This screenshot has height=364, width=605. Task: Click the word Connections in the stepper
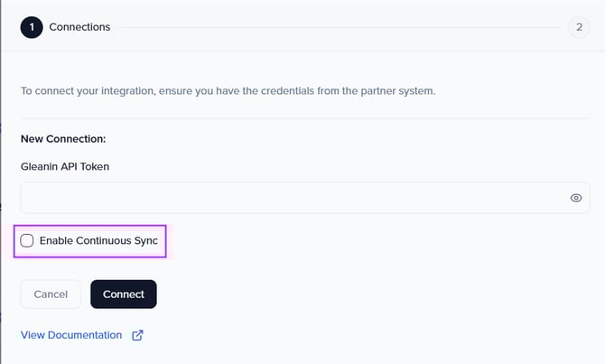click(79, 27)
